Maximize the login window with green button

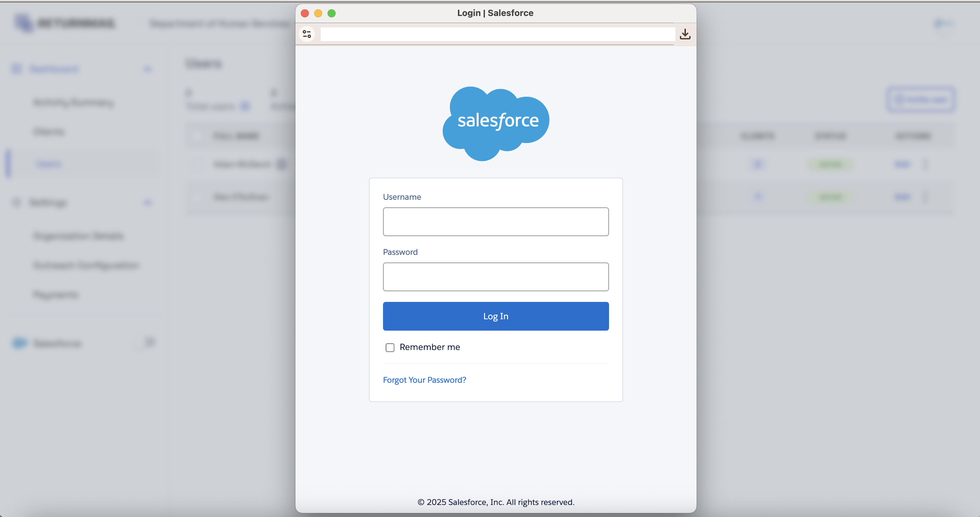331,13
